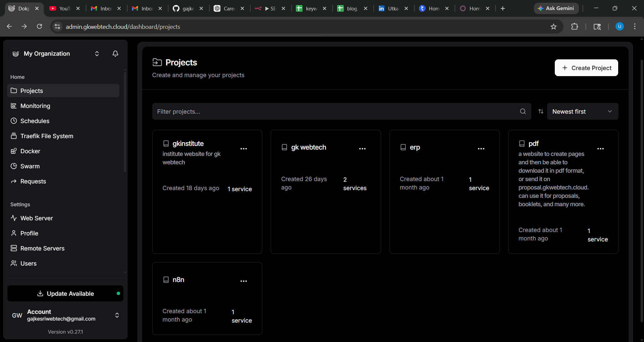This screenshot has height=342, width=644.
Task: Go to Docker in the sidebar
Action: 30,151
